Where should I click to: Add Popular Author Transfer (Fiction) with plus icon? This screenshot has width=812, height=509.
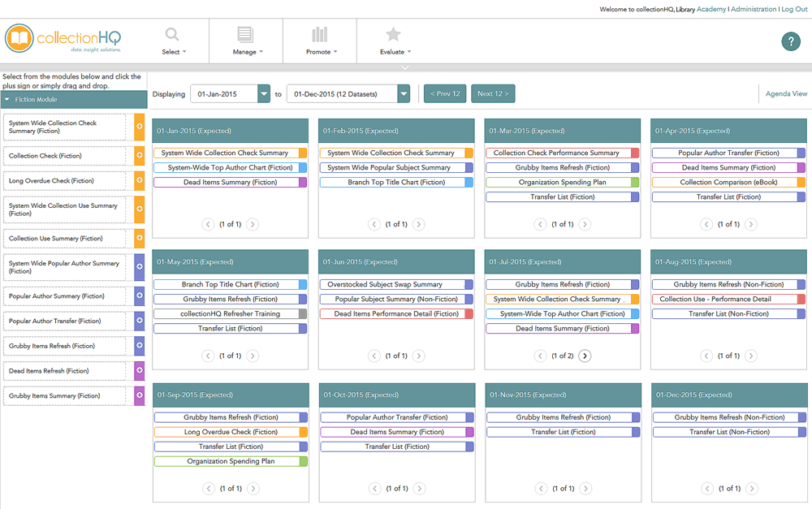(139, 321)
